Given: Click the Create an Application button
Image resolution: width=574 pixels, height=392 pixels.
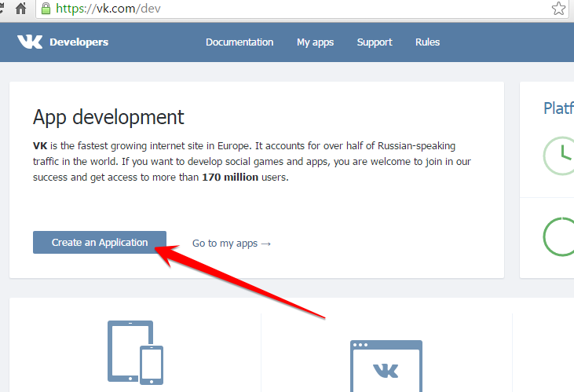Looking at the screenshot, I should point(100,242).
